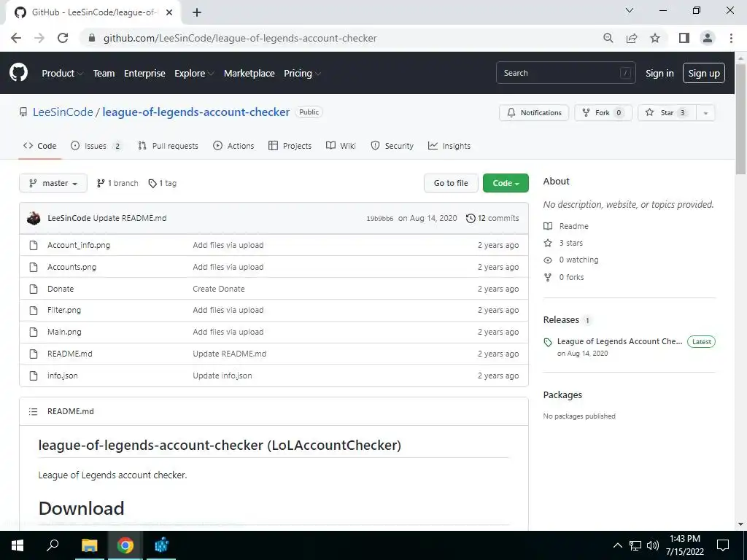This screenshot has width=747, height=560.
Task: Click the Chrome profile avatar icon
Action: pyautogui.click(x=708, y=38)
